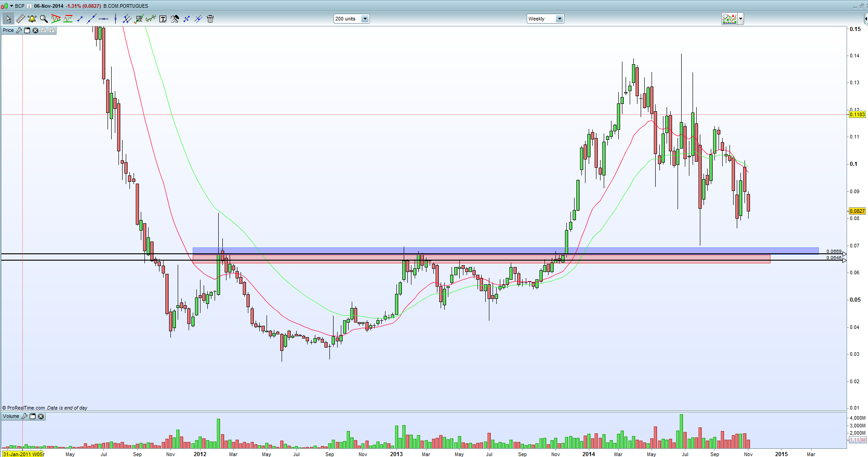
Task: Open the 200 units dropdown
Action: (x=351, y=19)
